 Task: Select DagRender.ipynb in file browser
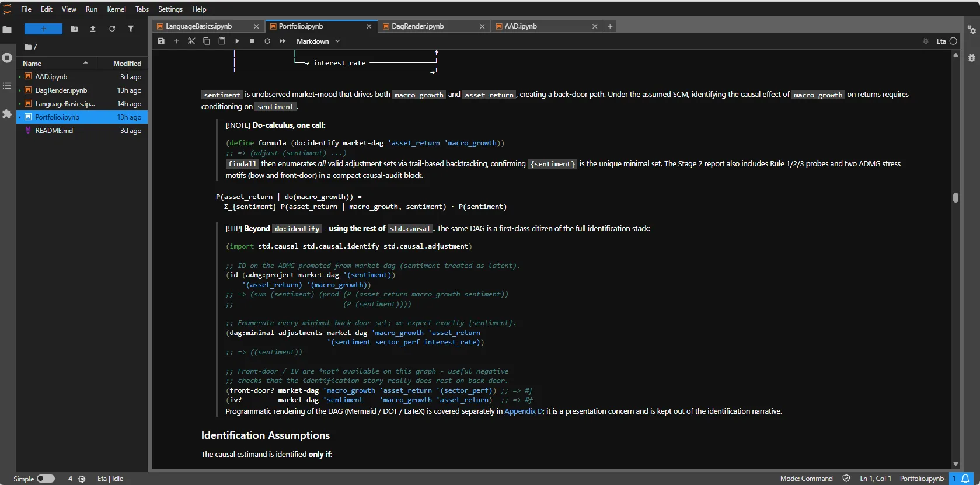pyautogui.click(x=82, y=90)
